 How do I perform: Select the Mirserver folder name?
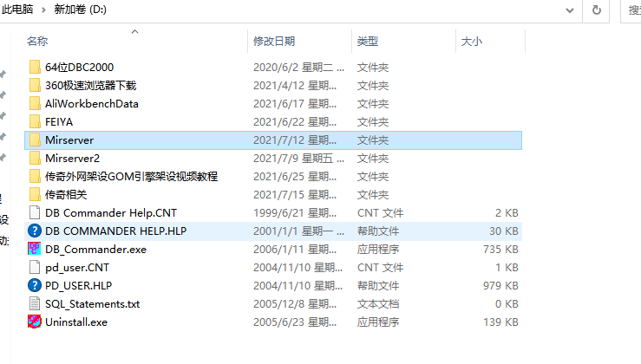69,140
